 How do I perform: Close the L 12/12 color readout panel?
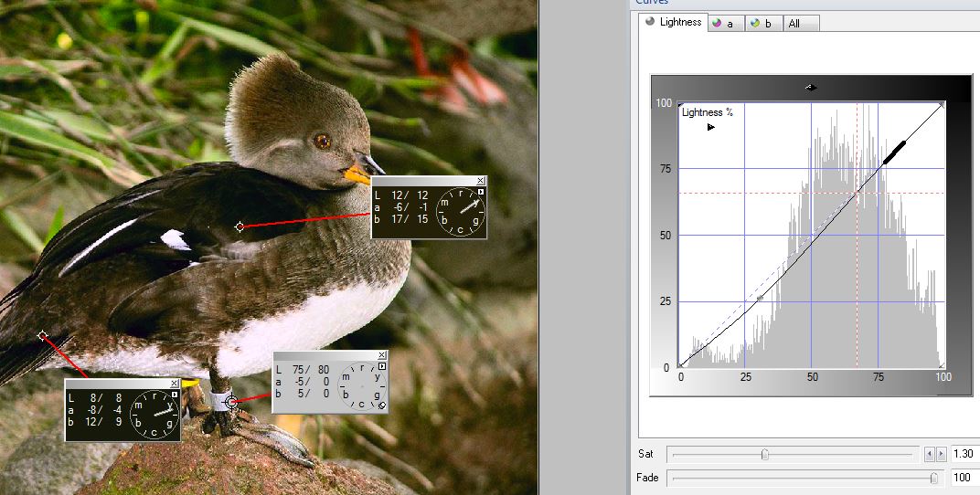point(480,181)
